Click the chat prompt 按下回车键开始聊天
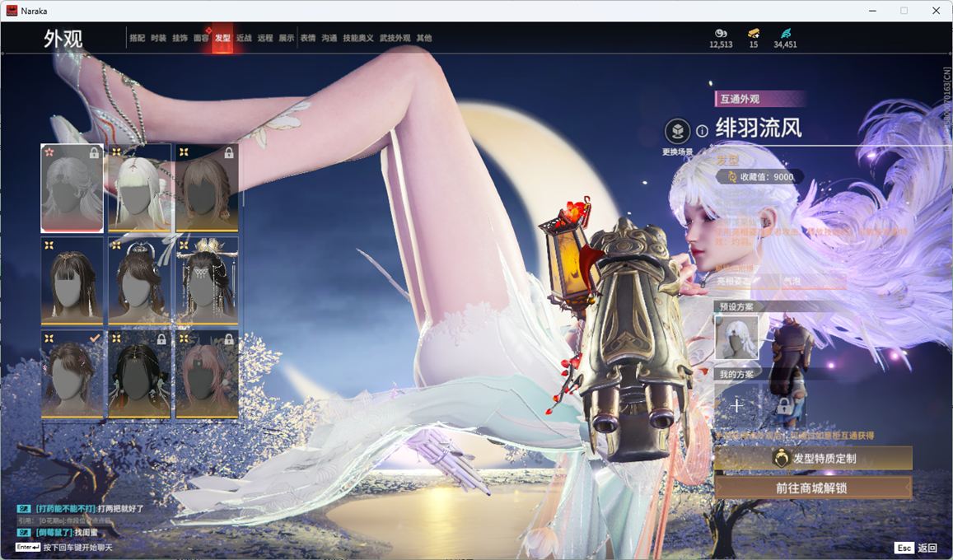The height and width of the screenshot is (560, 953). point(77,548)
